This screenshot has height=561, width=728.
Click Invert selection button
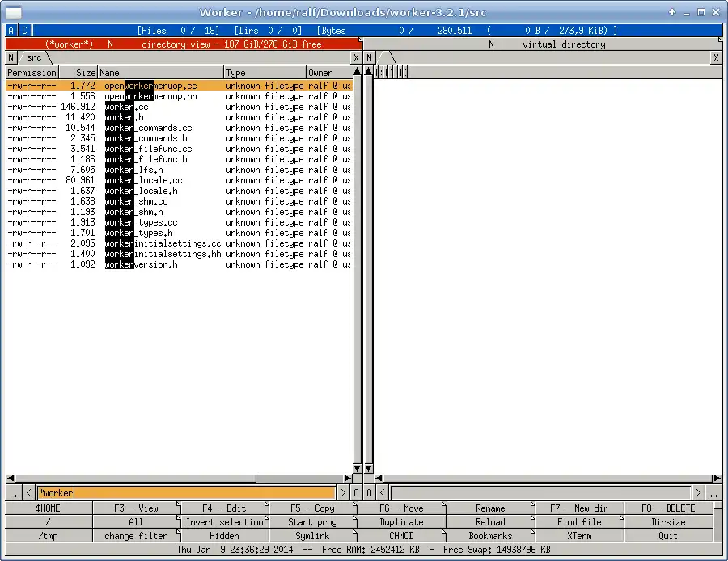click(x=225, y=522)
